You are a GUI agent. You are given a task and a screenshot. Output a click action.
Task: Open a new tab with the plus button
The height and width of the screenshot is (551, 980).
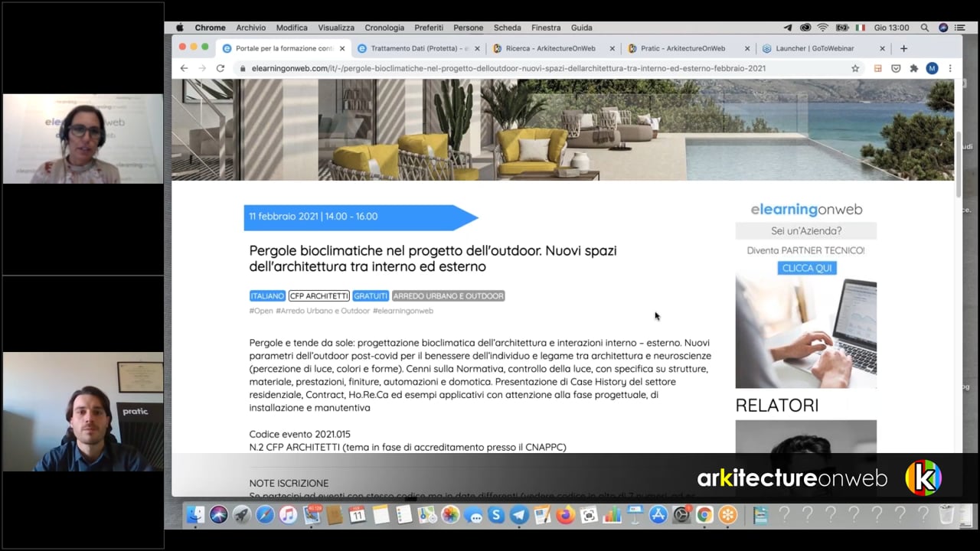903,48
